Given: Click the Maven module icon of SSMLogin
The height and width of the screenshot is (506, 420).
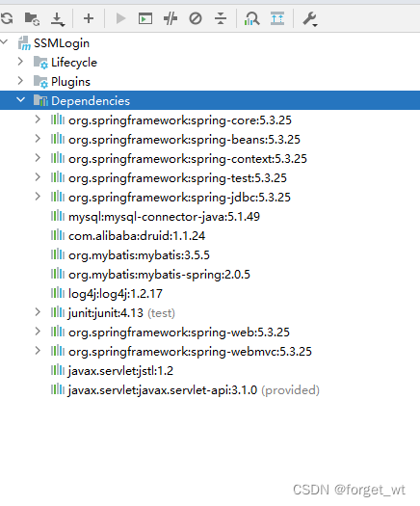Looking at the screenshot, I should click(x=24, y=43).
